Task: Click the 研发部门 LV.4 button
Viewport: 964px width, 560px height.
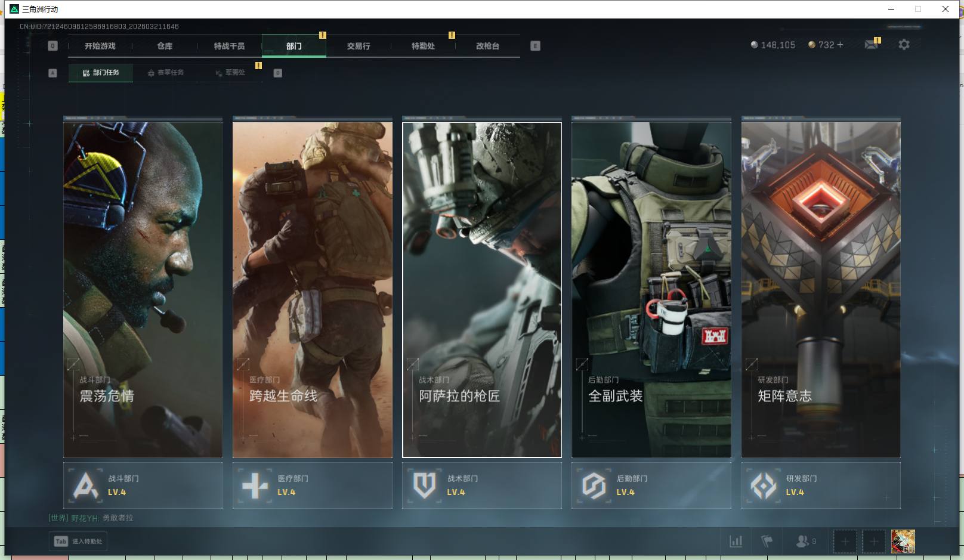Action: (x=820, y=485)
